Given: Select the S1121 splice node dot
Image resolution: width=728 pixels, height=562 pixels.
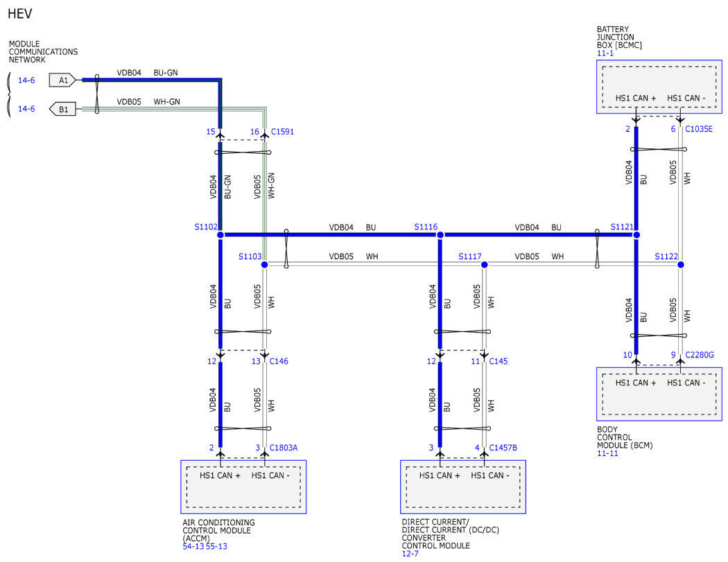Looking at the screenshot, I should click(x=636, y=236).
